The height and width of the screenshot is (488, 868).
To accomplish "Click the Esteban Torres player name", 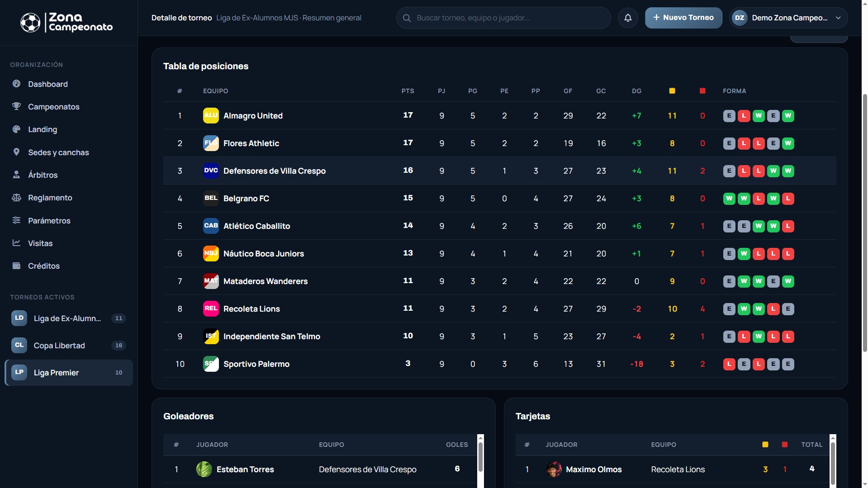I will (x=245, y=469).
